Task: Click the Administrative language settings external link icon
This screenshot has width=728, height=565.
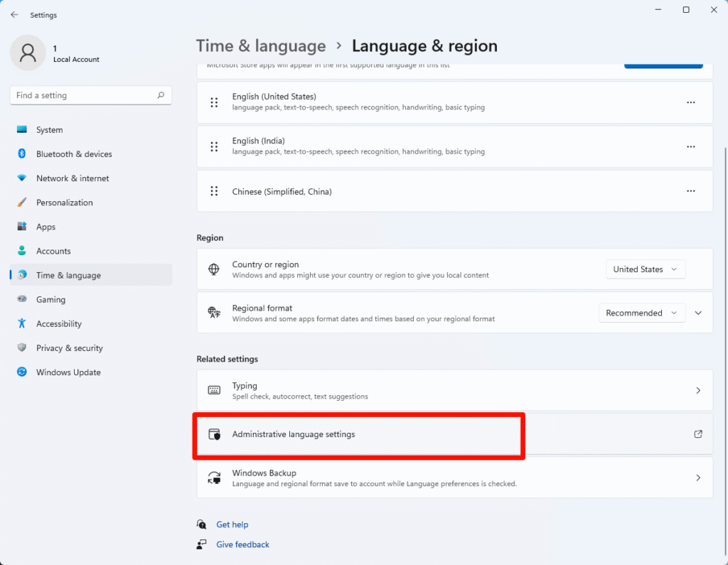Action: 698,434
